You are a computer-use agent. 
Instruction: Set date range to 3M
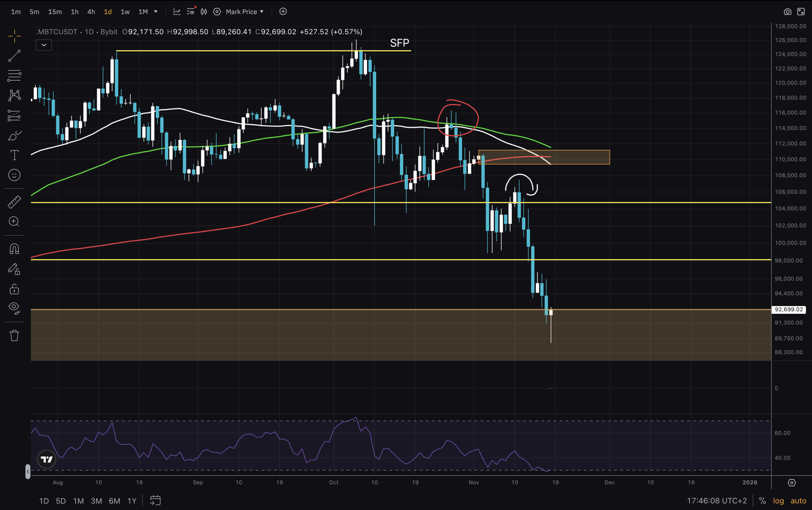coord(96,501)
